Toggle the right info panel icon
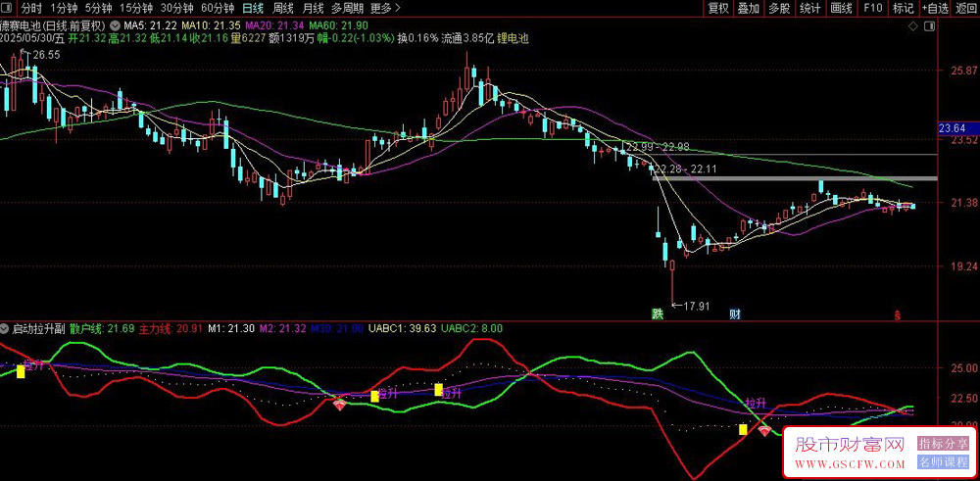This screenshot has width=980, height=481. coord(929,26)
